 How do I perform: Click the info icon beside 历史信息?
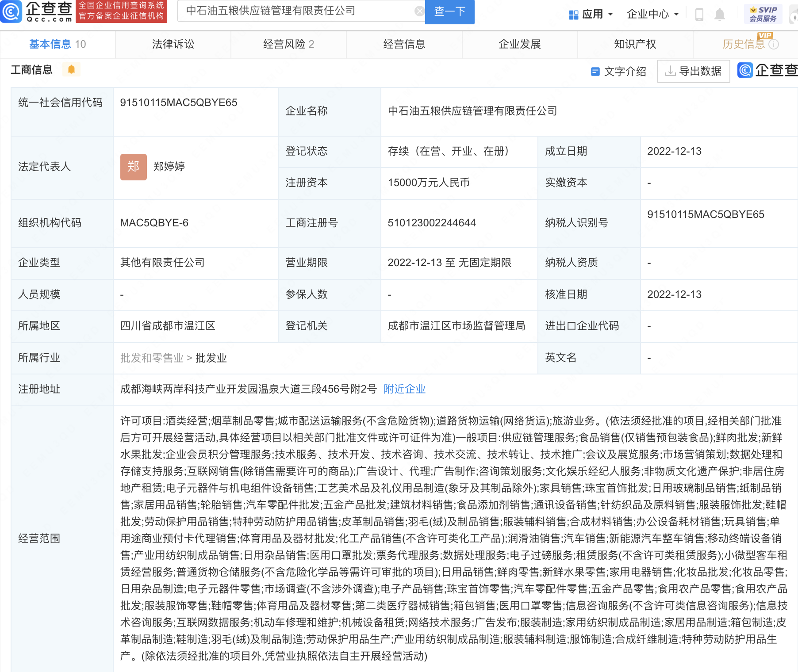(x=773, y=44)
